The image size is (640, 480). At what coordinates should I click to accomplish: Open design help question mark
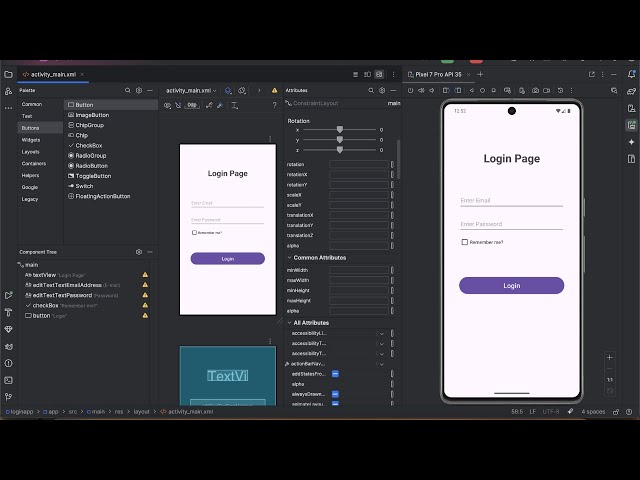click(274, 105)
